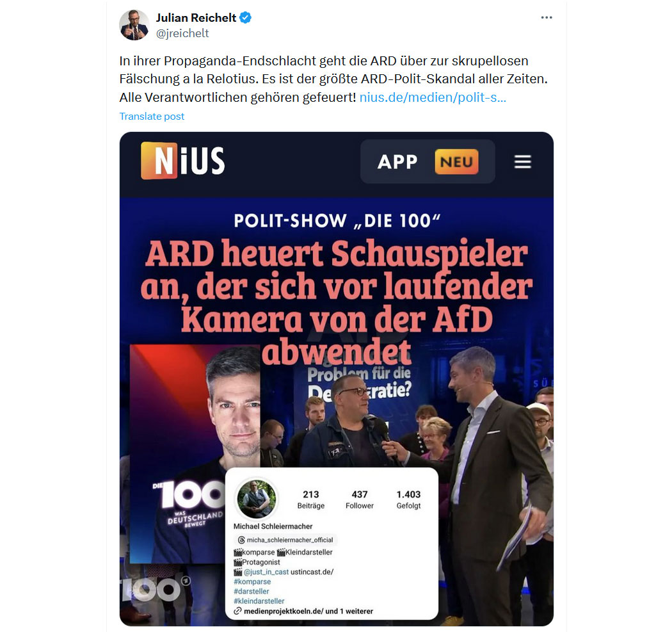Click the 437 Follower count
The height and width of the screenshot is (632, 672).
pyautogui.click(x=360, y=499)
